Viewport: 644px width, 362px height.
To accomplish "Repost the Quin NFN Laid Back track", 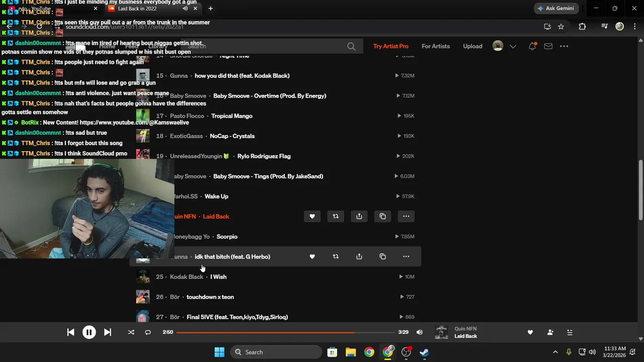I will [336, 216].
